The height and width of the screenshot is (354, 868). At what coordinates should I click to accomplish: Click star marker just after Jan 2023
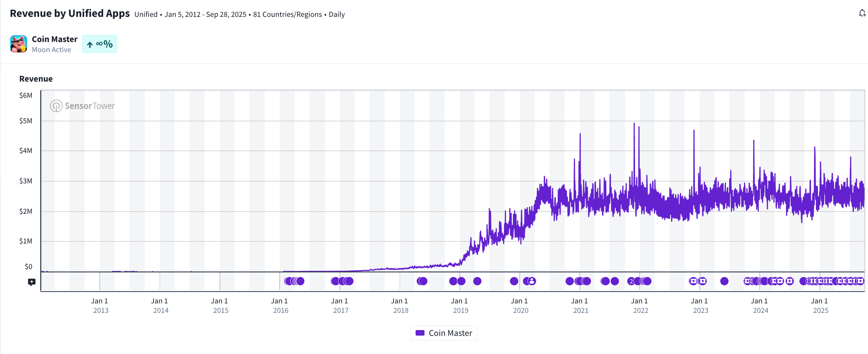tap(702, 281)
